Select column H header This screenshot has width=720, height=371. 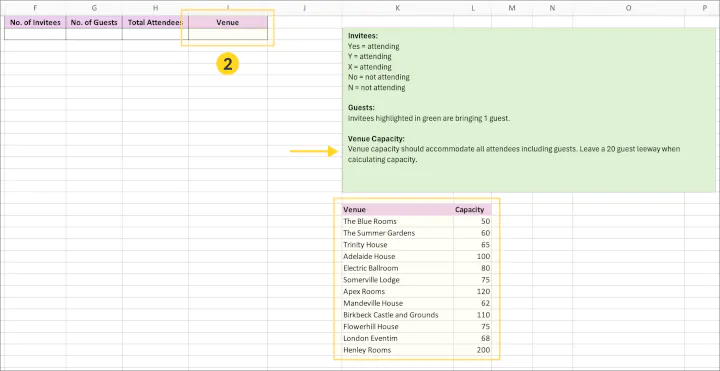[x=155, y=8]
